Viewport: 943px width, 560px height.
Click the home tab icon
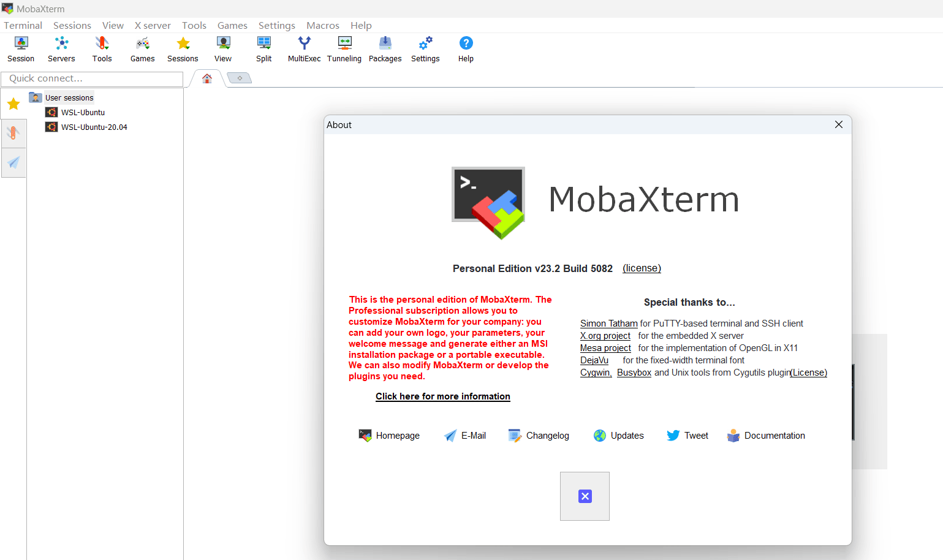[207, 78]
